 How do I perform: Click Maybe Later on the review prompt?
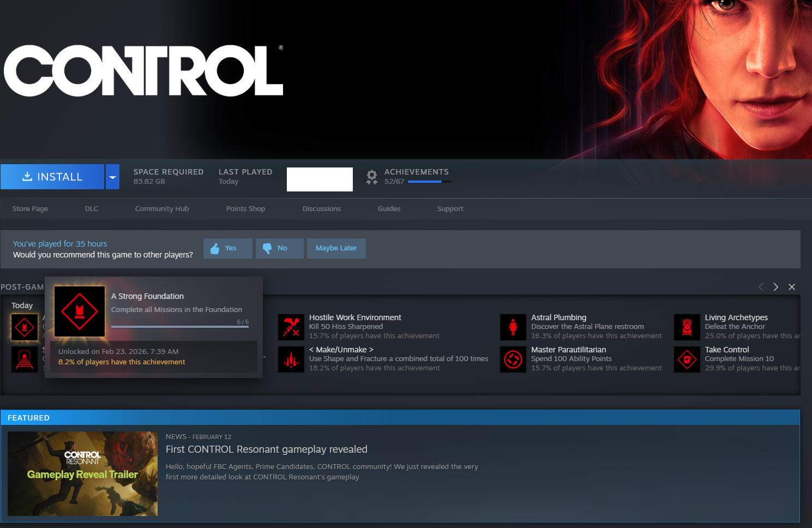[x=336, y=248]
